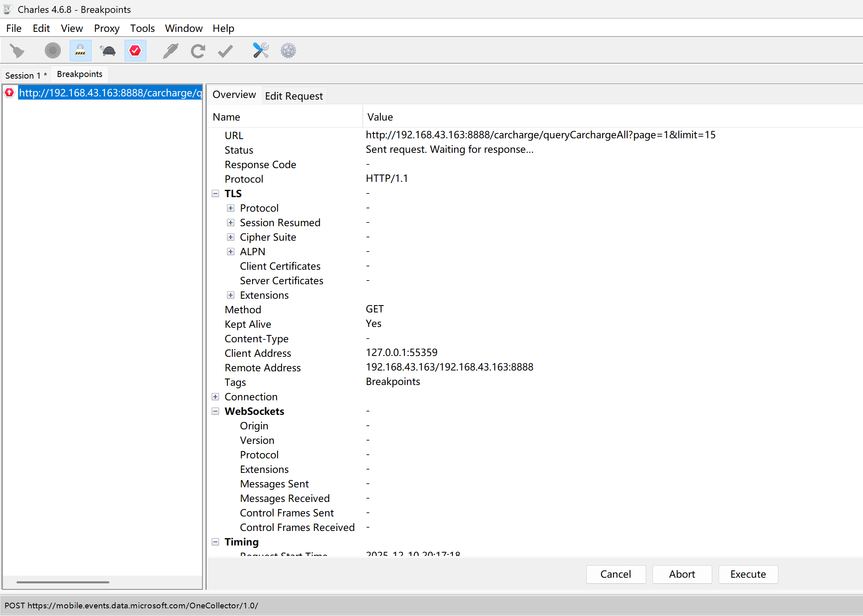This screenshot has height=616, width=863.
Task: Switch to the Edit Request tab
Action: (x=294, y=96)
